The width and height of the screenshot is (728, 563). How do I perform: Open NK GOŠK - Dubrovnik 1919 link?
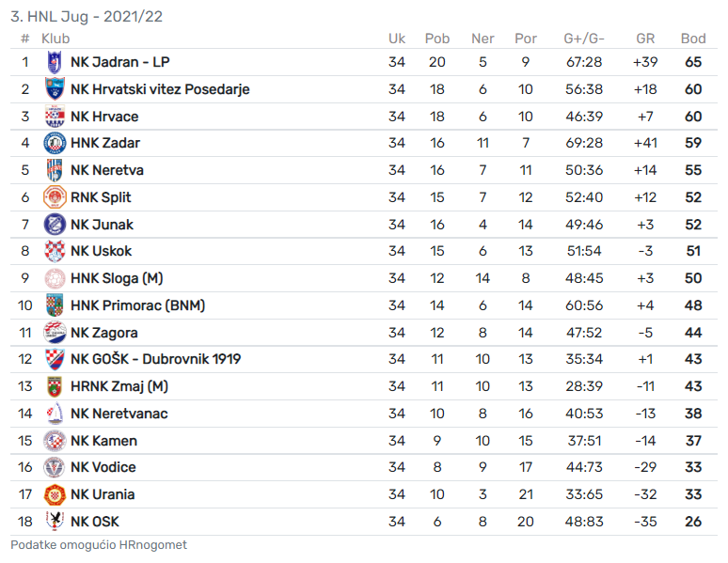tap(155, 359)
